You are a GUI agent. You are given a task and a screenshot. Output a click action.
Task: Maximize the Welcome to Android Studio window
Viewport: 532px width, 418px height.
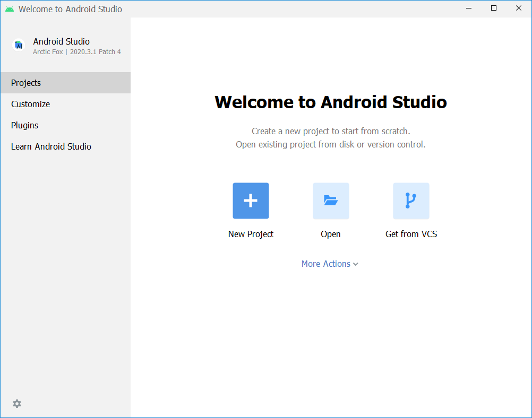coord(493,8)
